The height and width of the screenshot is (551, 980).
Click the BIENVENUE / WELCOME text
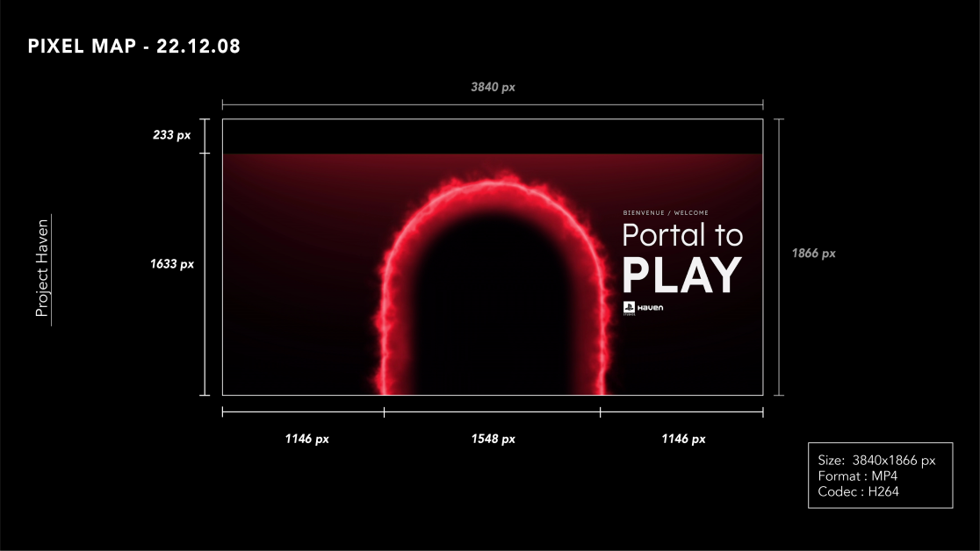coord(665,212)
